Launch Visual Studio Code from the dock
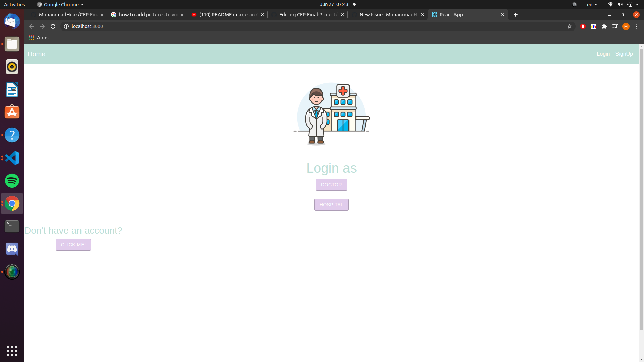The width and height of the screenshot is (644, 362). point(12,158)
